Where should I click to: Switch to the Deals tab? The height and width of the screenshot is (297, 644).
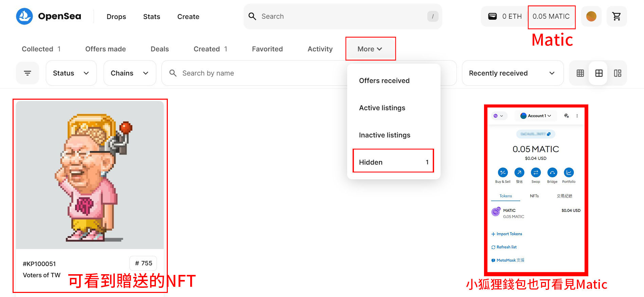pos(160,49)
